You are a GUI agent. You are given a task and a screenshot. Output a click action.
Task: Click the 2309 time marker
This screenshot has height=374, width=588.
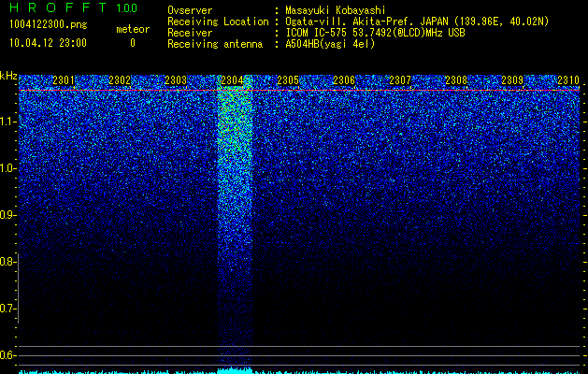(x=512, y=79)
